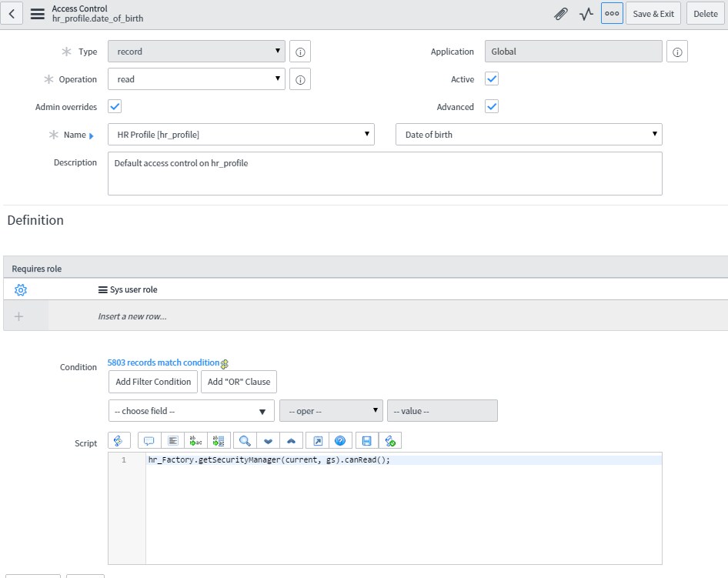Click Save & Exit button
The height and width of the screenshot is (578, 728).
tap(653, 13)
